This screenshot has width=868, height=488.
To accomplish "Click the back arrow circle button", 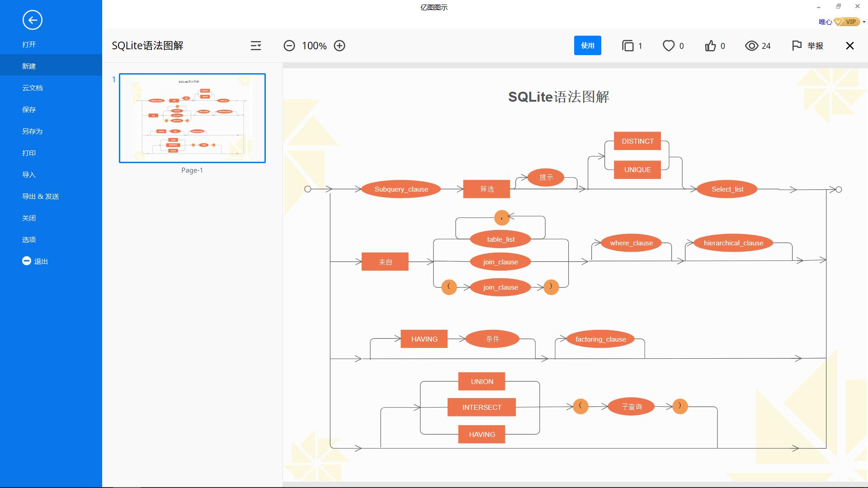I will coord(31,21).
